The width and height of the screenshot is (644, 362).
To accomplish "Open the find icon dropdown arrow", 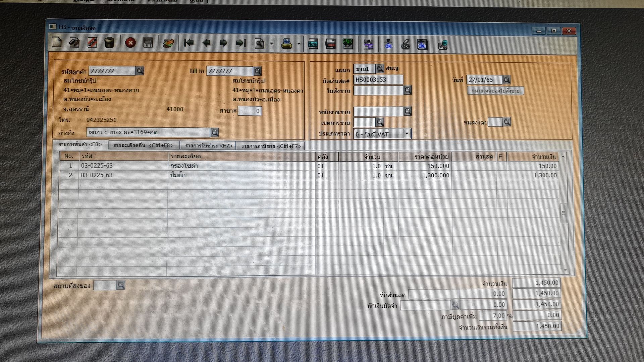I will (x=271, y=44).
